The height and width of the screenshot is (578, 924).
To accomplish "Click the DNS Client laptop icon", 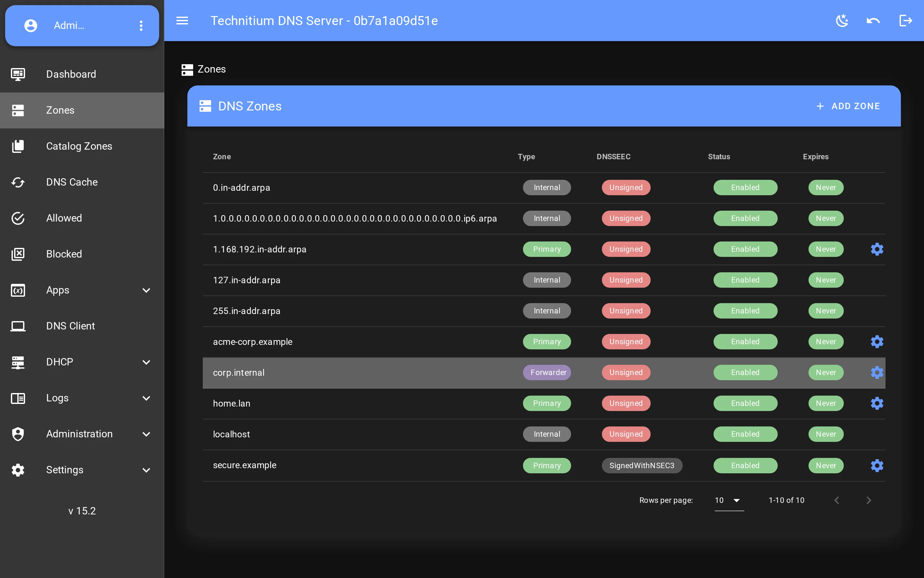I will tap(18, 326).
